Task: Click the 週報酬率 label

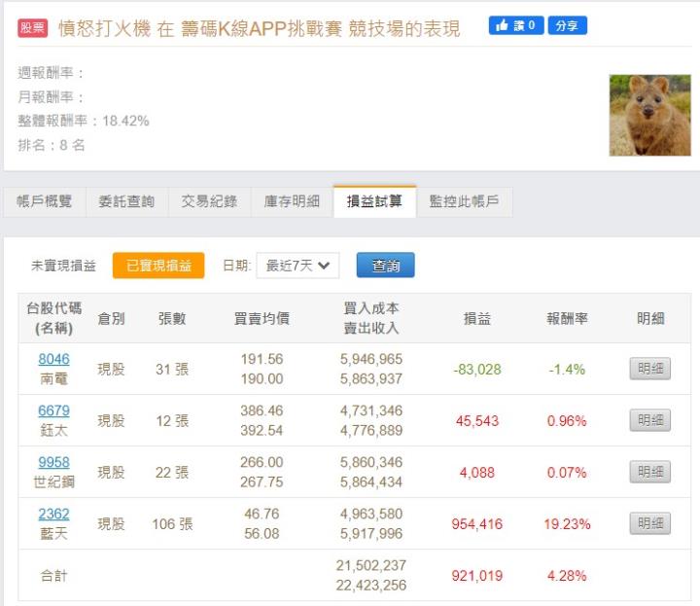Action: 51,72
